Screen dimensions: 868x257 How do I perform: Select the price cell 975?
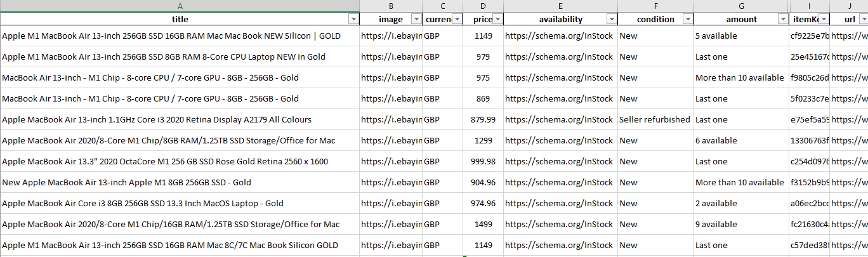483,78
